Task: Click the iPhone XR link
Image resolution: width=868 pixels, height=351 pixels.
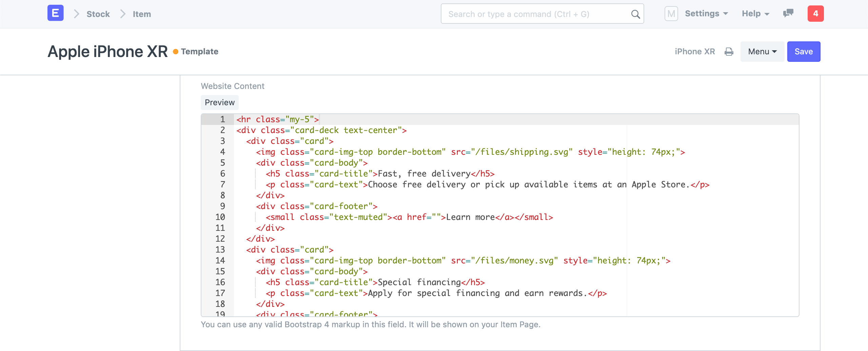Action: coord(695,52)
